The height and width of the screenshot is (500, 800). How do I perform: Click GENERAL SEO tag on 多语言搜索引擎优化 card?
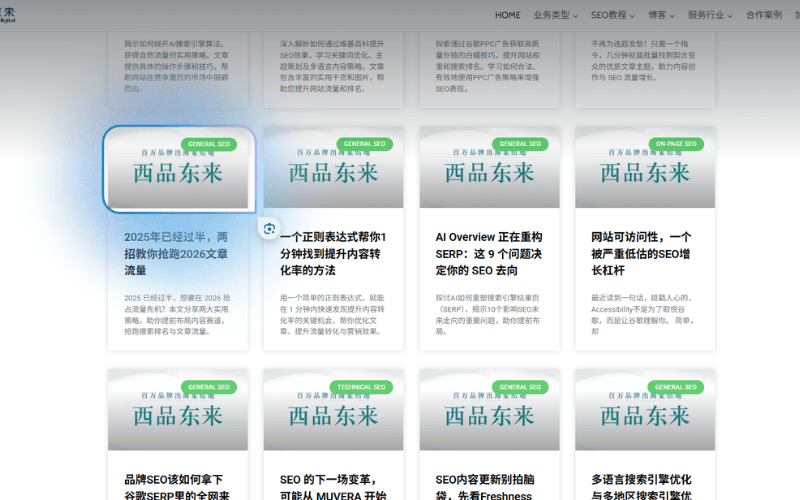point(676,387)
